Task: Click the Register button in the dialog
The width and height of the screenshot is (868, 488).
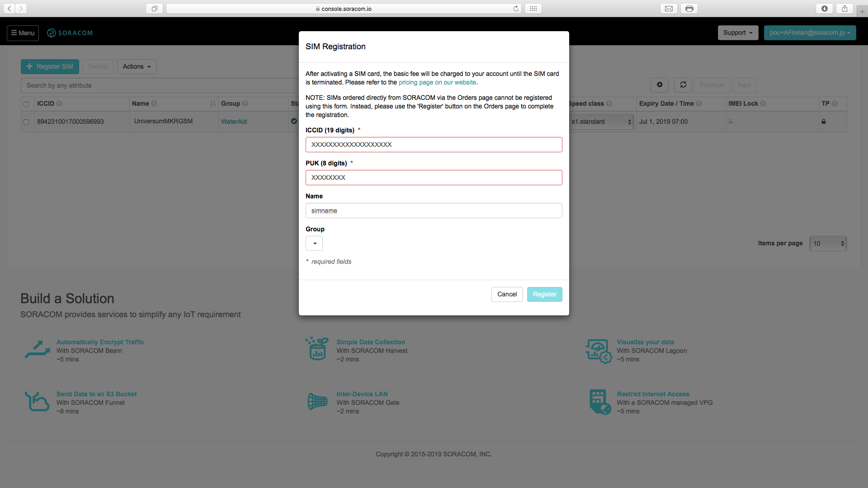Action: pos(544,295)
